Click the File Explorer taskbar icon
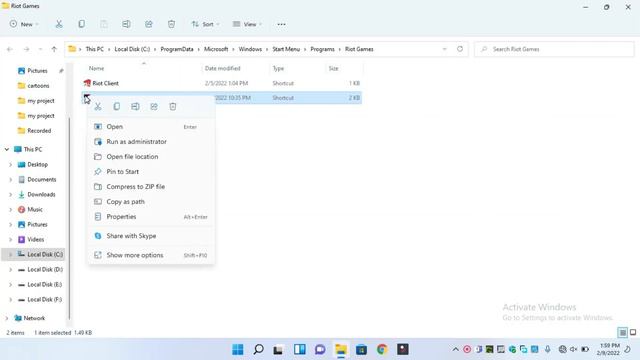 pyautogui.click(x=341, y=349)
